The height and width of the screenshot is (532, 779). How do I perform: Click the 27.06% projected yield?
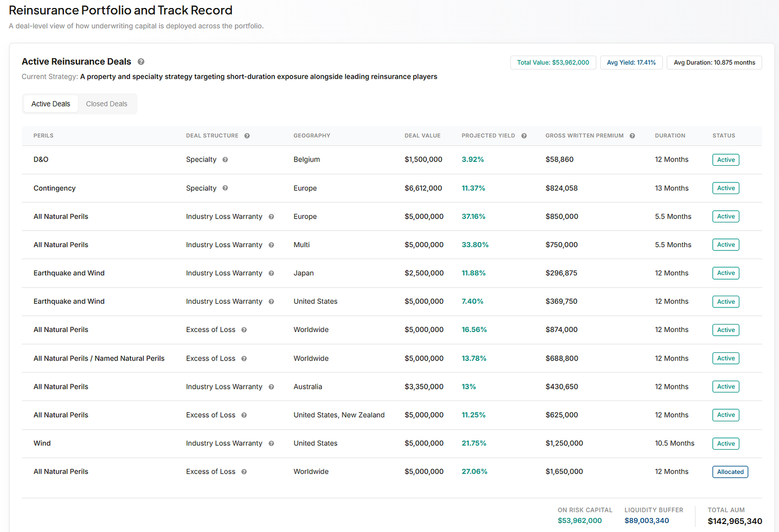coord(475,472)
